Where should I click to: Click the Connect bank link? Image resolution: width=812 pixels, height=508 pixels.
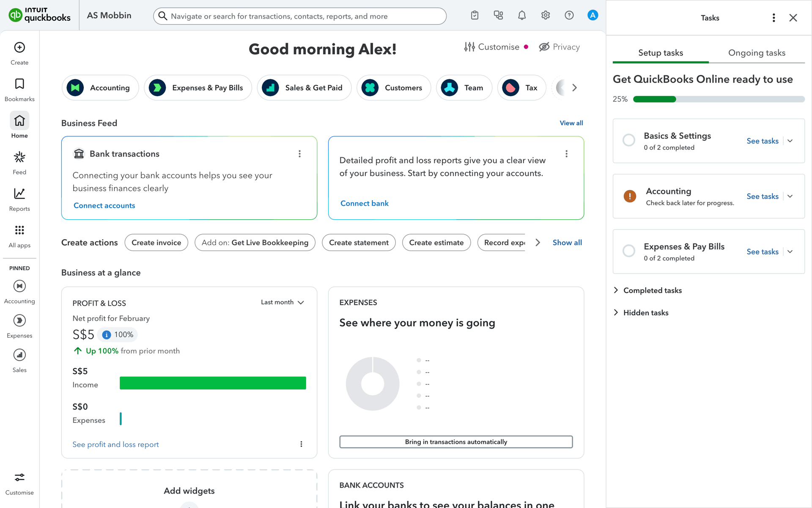pos(365,203)
